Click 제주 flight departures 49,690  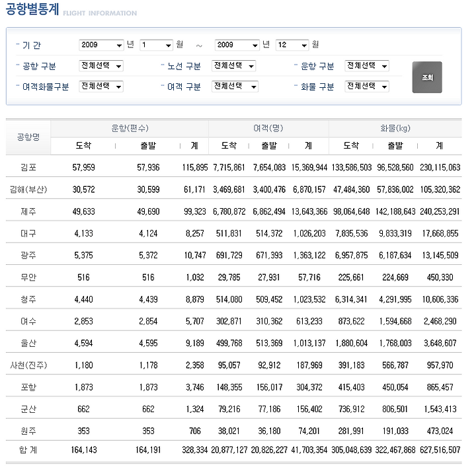pos(148,211)
